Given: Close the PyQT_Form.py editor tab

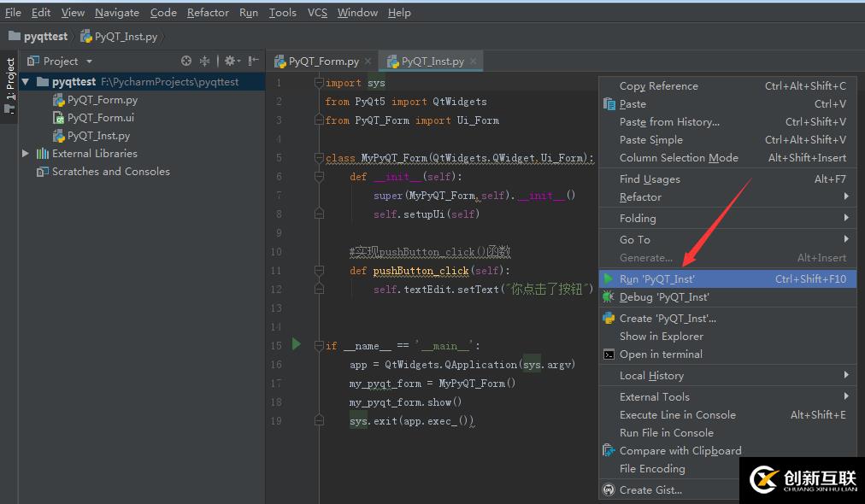Looking at the screenshot, I should tap(368, 62).
